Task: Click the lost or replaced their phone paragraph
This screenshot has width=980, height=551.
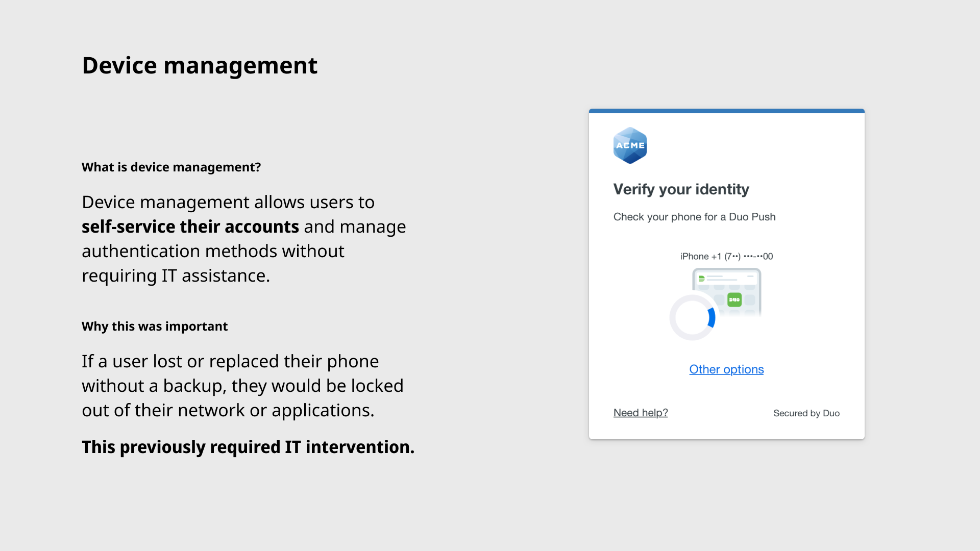Action: coord(242,386)
